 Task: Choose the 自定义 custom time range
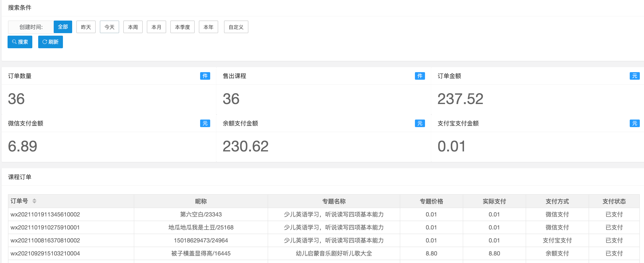click(x=236, y=27)
